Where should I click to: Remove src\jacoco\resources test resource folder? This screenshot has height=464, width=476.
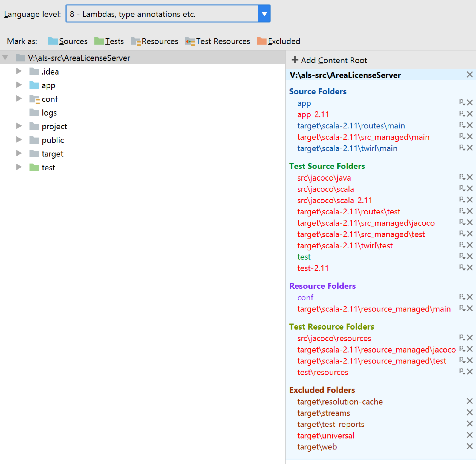pos(470,338)
